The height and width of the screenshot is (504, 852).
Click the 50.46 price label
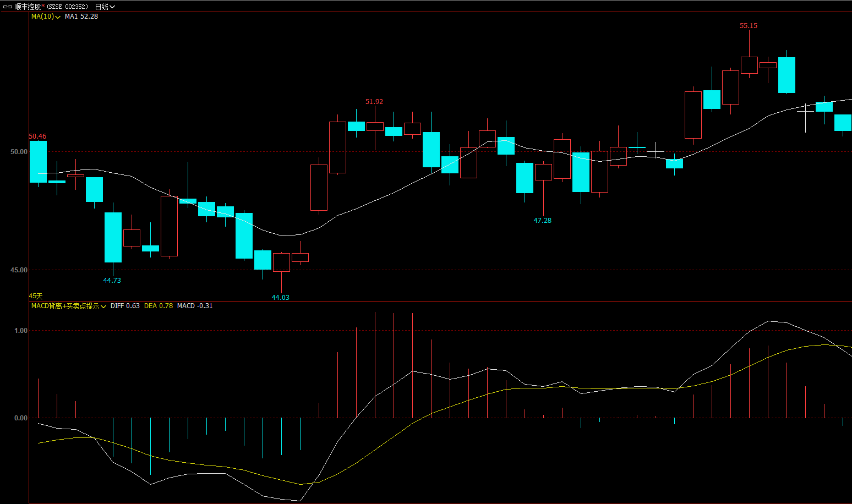point(37,136)
